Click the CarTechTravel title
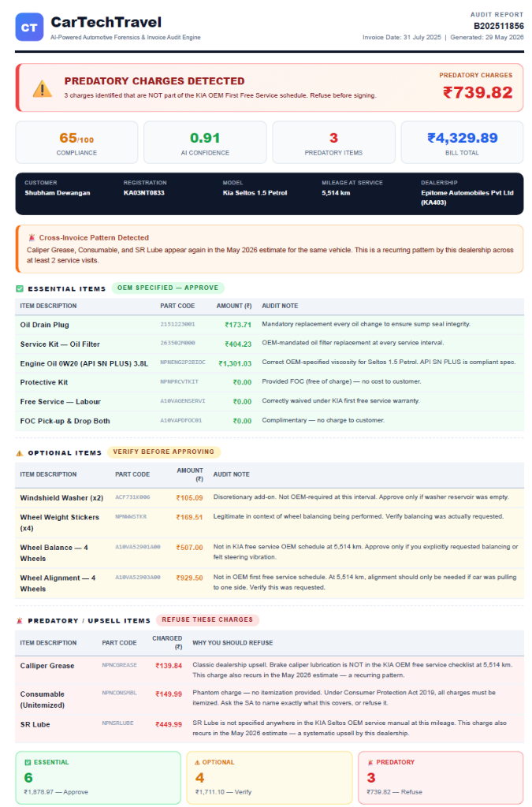Screen dimensions: 532x807 coord(106,22)
